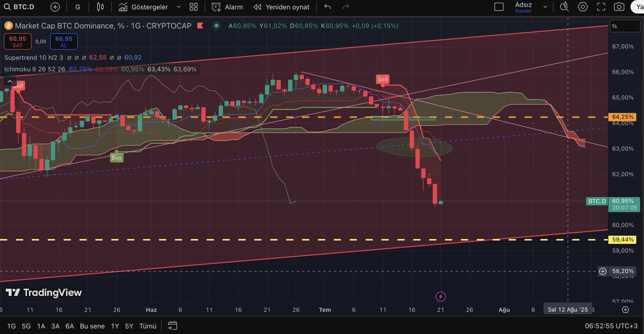Open the Göstergeler indicators menu
Image resolution: width=644 pixels, height=334 pixels.
(143, 7)
